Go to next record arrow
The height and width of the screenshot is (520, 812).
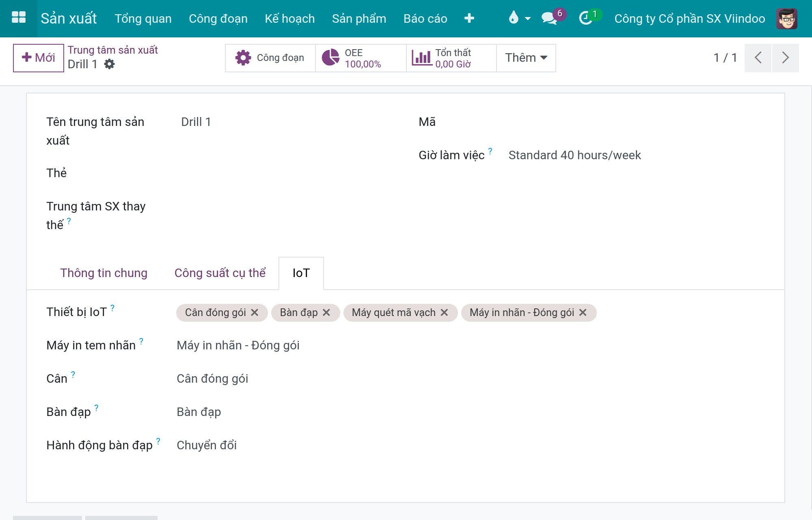pyautogui.click(x=786, y=58)
